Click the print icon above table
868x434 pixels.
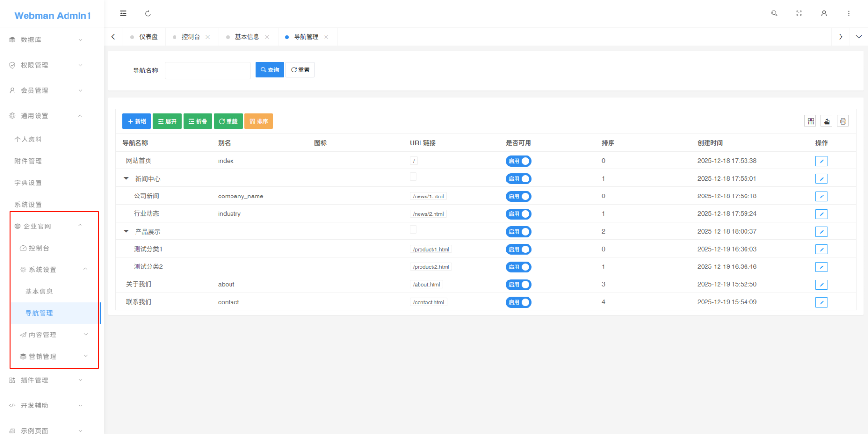click(842, 121)
